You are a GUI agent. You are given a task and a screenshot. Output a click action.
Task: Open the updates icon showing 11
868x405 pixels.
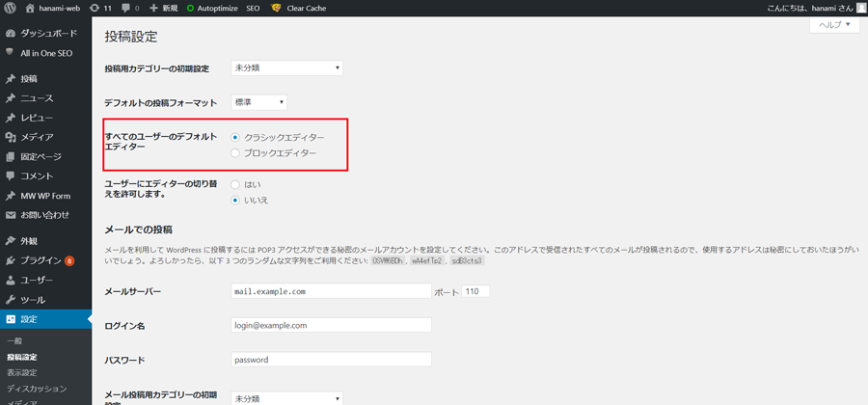tap(95, 9)
